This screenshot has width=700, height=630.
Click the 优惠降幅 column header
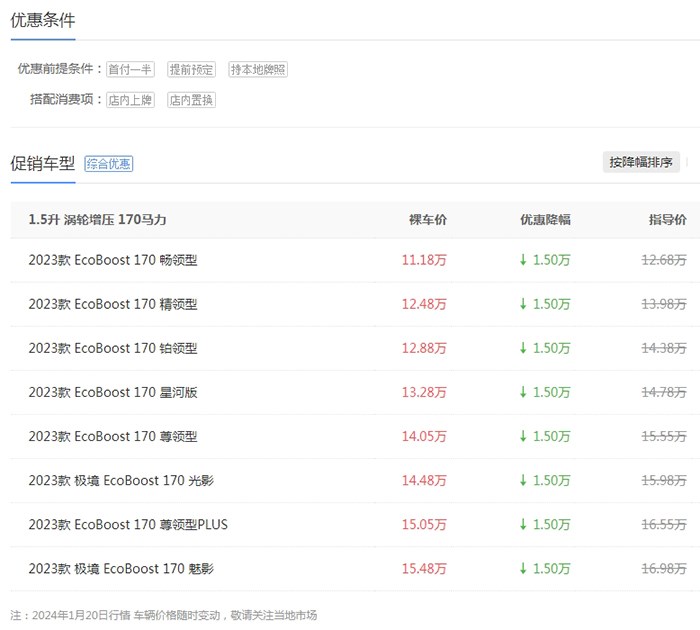(x=545, y=220)
